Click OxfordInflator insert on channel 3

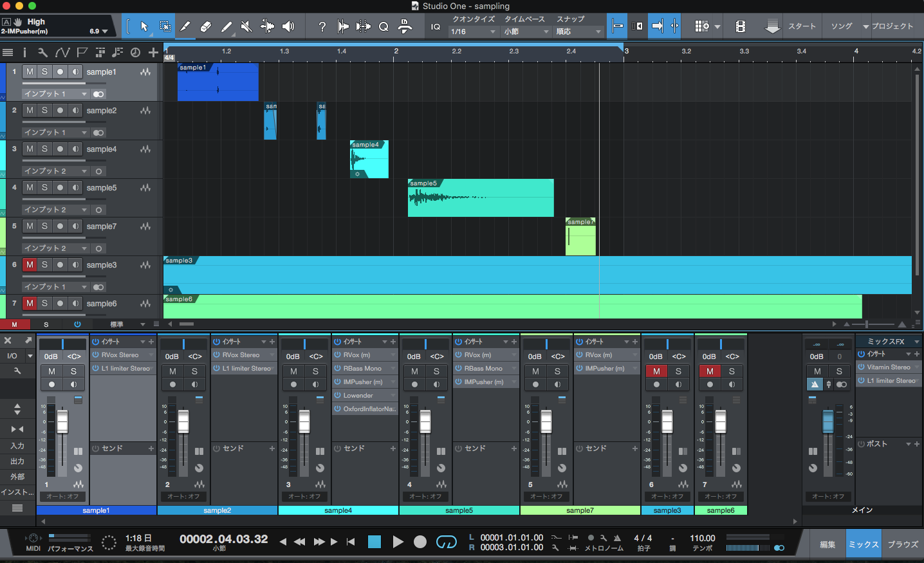point(365,409)
